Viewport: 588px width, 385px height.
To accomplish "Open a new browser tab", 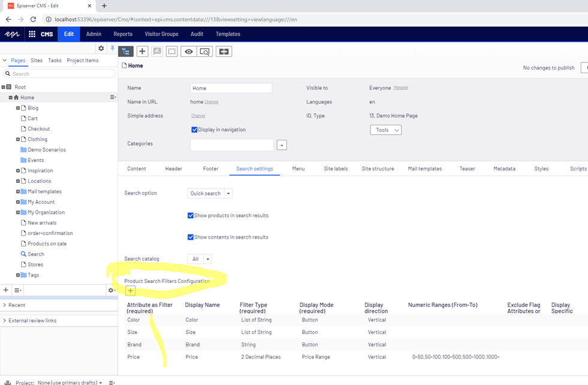I will click(104, 5).
